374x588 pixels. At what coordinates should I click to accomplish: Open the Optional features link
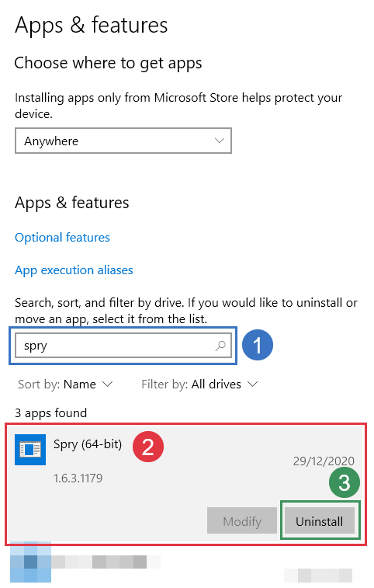click(x=62, y=238)
